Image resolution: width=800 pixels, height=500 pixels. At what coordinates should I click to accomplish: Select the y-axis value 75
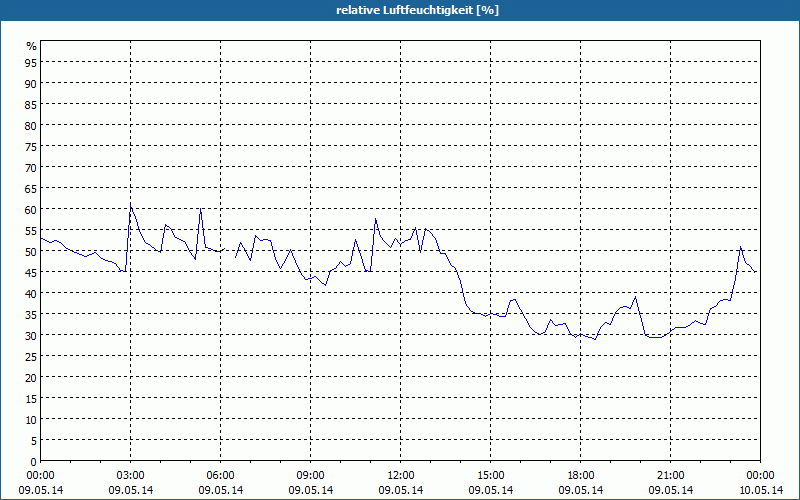point(31,146)
